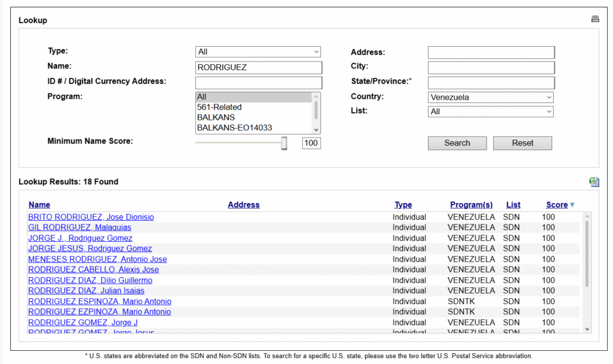Open MENESES RODRIGUEZ, Antonio Jose entry

click(98, 259)
